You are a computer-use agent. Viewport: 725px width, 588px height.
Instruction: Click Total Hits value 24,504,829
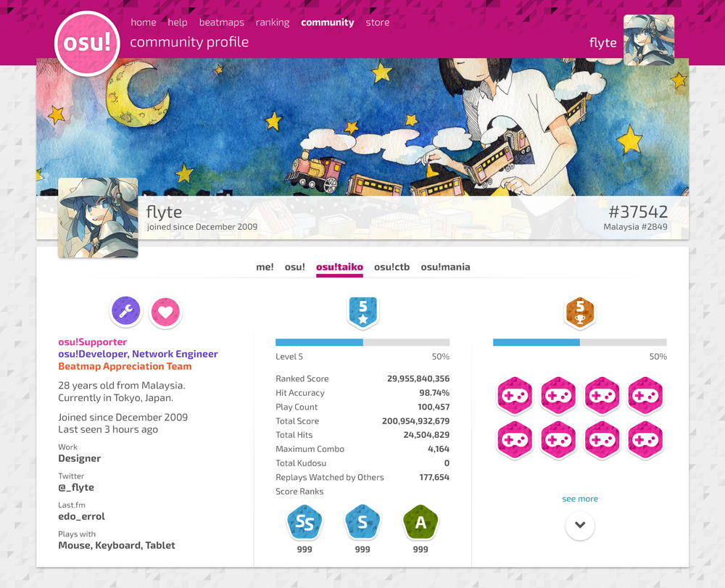[x=426, y=435]
